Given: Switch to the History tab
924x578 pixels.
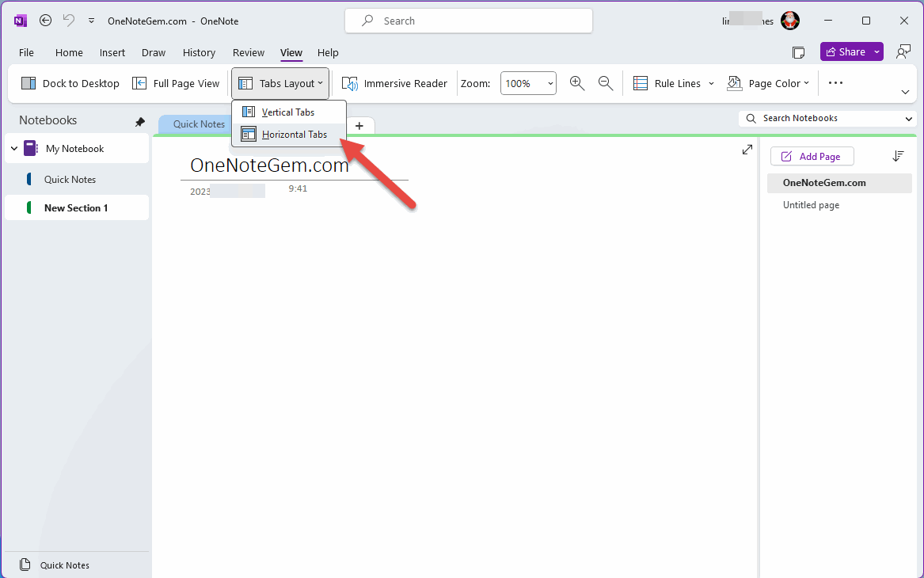Looking at the screenshot, I should coord(199,52).
